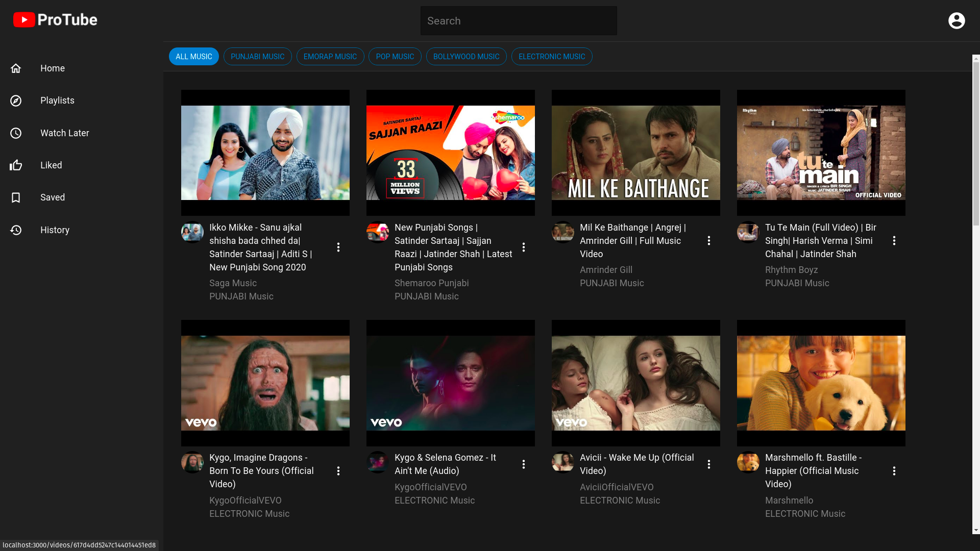The image size is (980, 551).
Task: Click the Saved bookmark icon
Action: pos(16,197)
